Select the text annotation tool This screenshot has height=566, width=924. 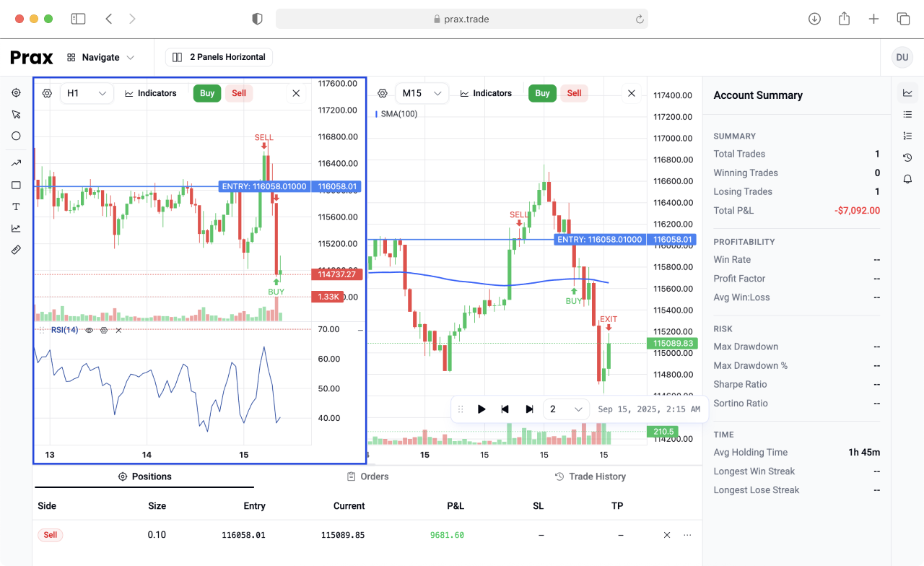[x=16, y=206]
